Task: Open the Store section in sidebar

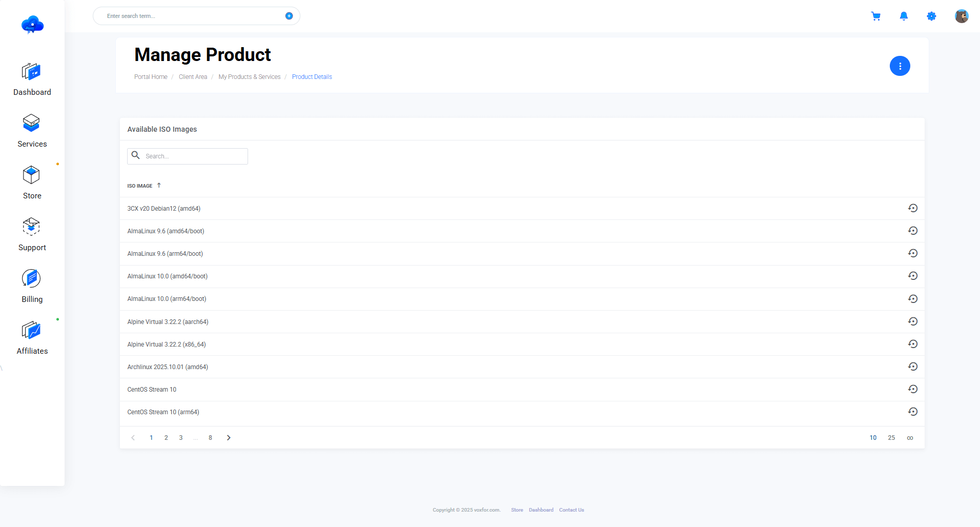Action: coord(31,175)
